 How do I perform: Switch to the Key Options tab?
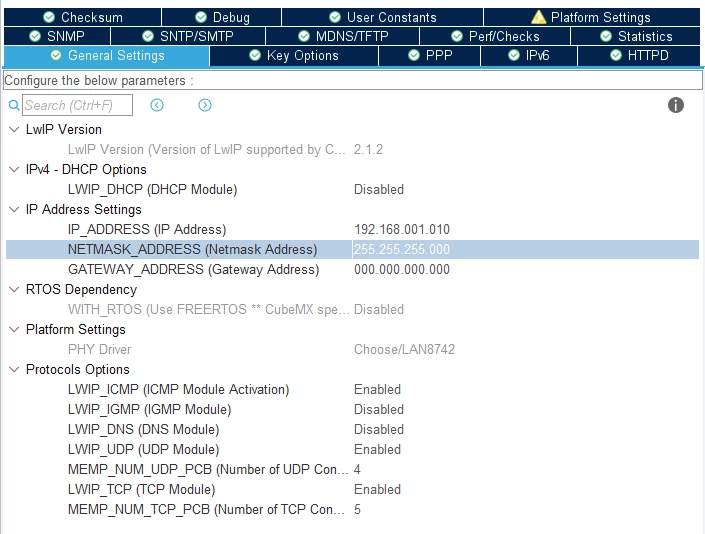(x=294, y=56)
